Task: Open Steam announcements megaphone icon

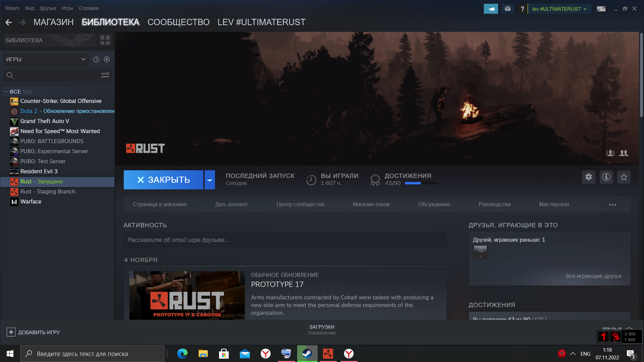Action: tap(491, 9)
